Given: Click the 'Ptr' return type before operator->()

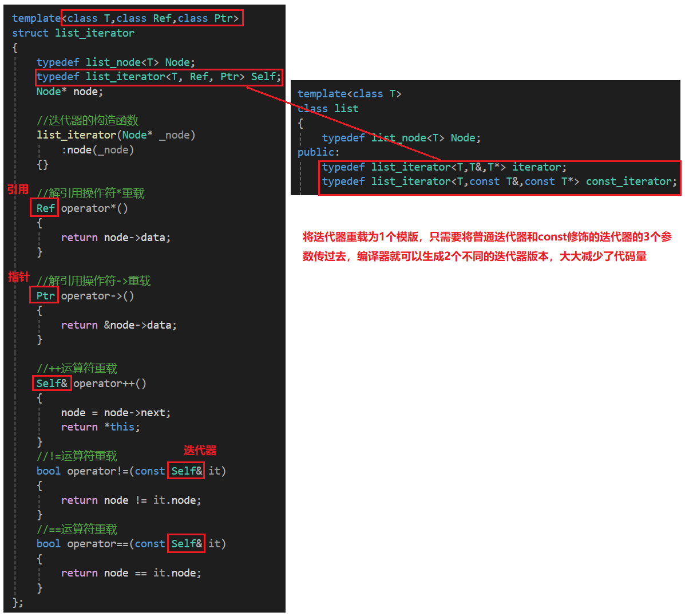Looking at the screenshot, I should [x=45, y=296].
